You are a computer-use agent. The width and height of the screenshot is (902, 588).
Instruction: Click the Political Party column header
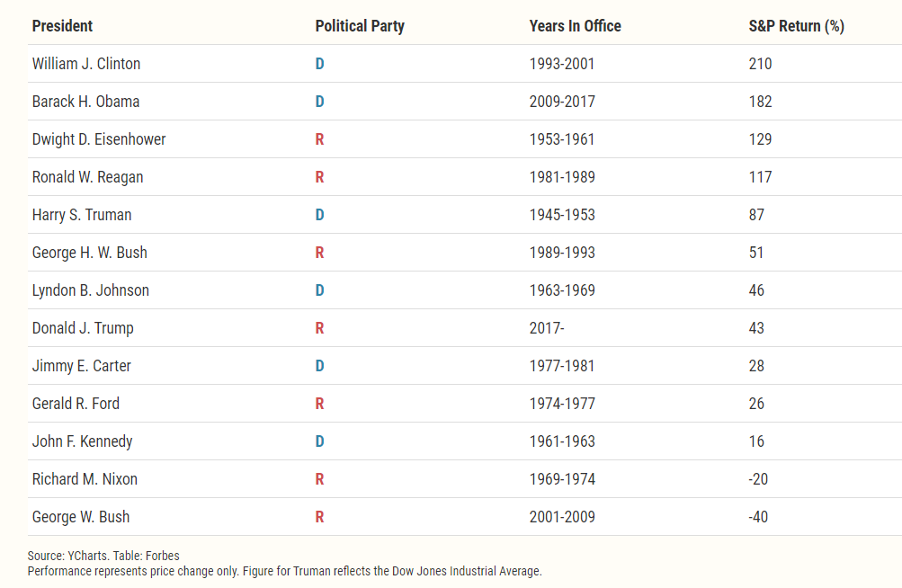tap(360, 26)
